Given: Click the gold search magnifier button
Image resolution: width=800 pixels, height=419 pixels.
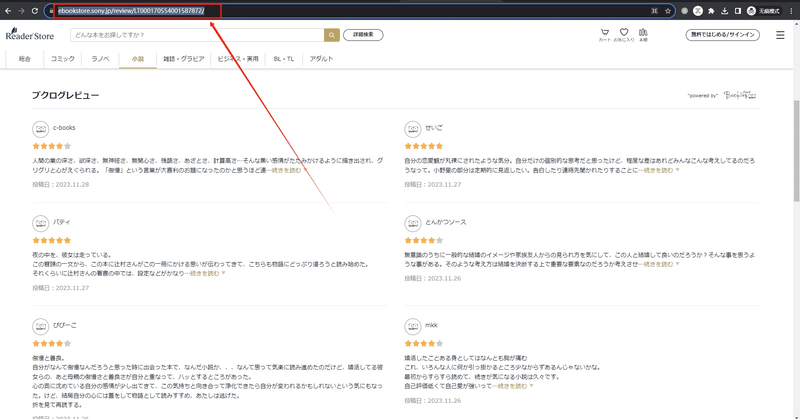Looking at the screenshot, I should (332, 35).
